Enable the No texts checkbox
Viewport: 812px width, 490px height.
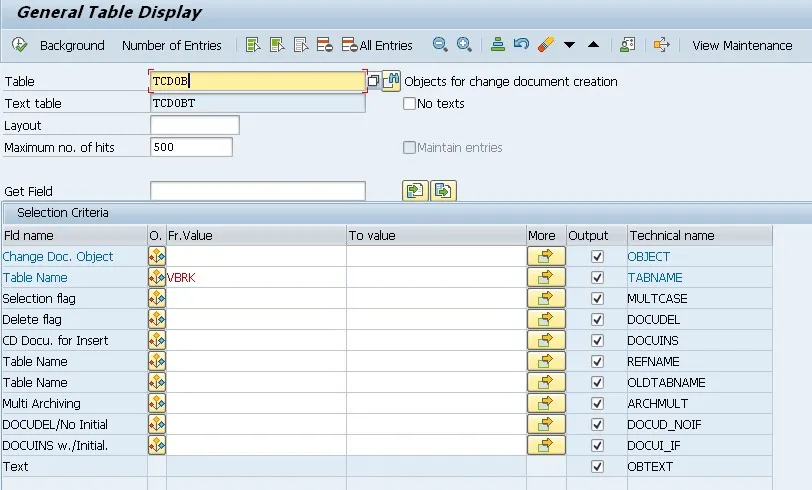pos(409,104)
